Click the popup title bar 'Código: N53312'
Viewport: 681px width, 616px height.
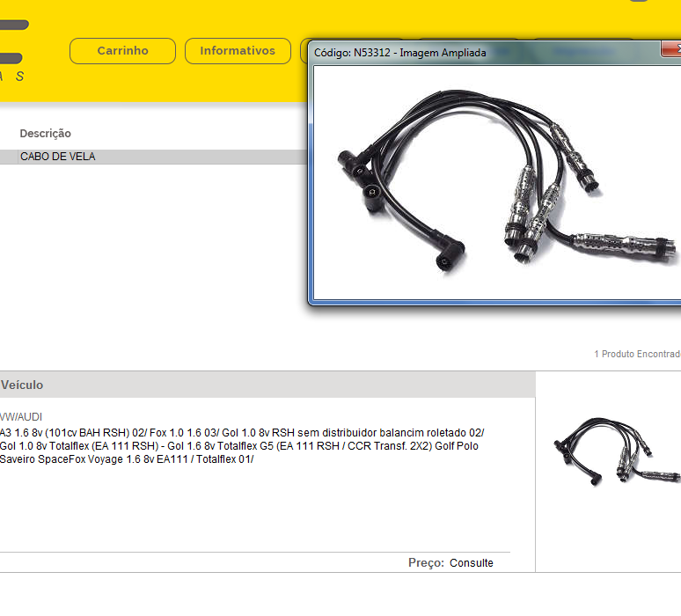(399, 53)
